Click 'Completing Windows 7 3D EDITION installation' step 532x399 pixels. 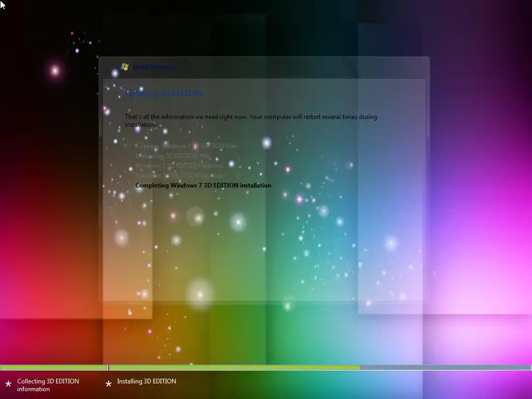203,185
